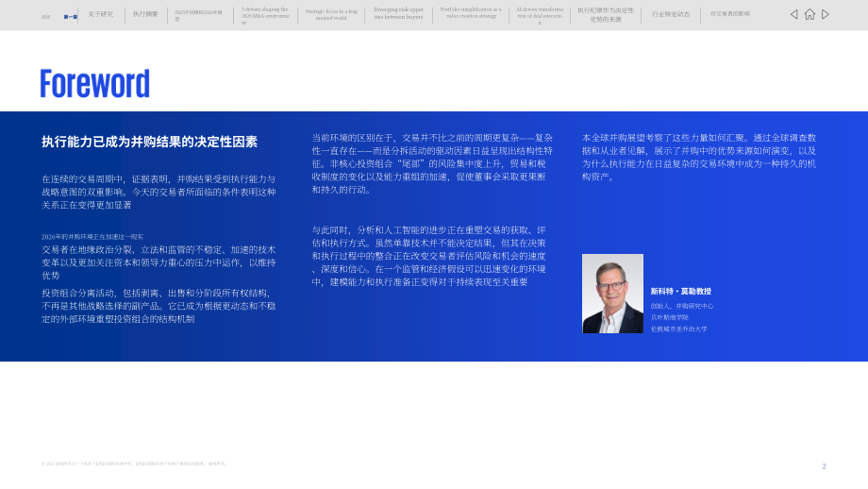Open the 对交易者的影响 tab
Viewport: 868px width, 489px height.
730,14
